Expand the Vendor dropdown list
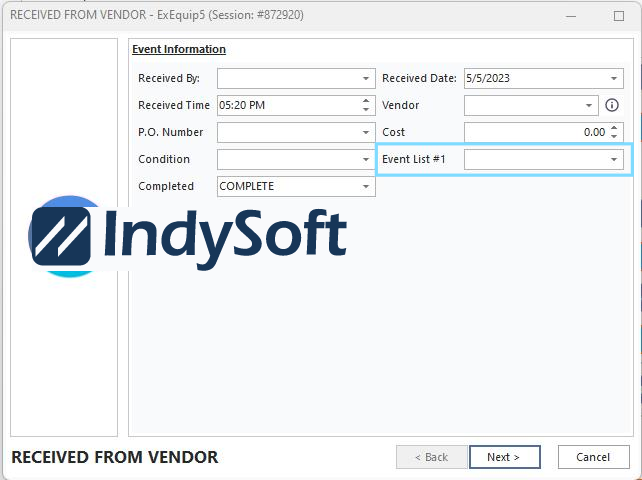This screenshot has width=642, height=480. tap(588, 105)
